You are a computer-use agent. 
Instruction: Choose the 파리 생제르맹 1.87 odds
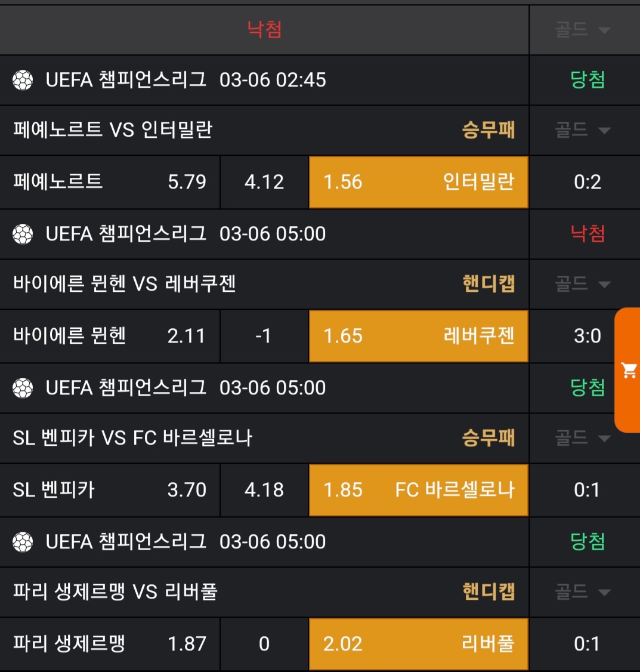click(x=110, y=644)
